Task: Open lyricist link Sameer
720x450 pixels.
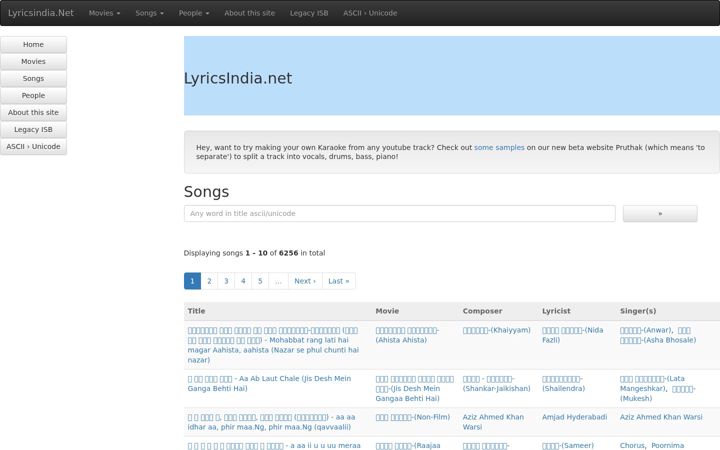Action: coord(568,445)
